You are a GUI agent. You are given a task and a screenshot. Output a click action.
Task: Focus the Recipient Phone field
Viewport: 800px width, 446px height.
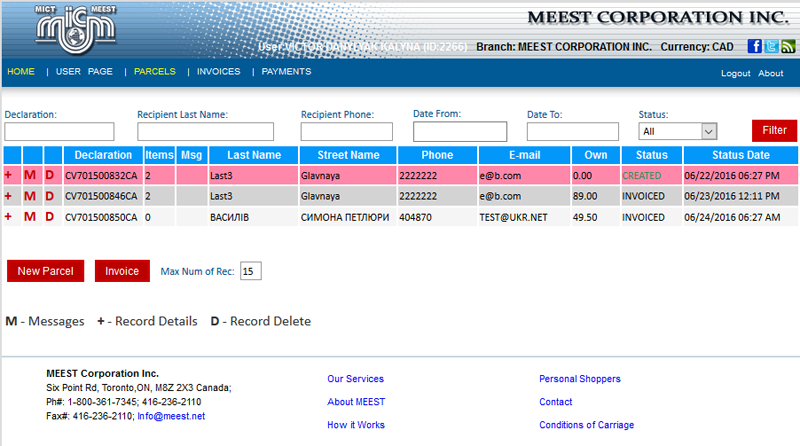tap(346, 132)
